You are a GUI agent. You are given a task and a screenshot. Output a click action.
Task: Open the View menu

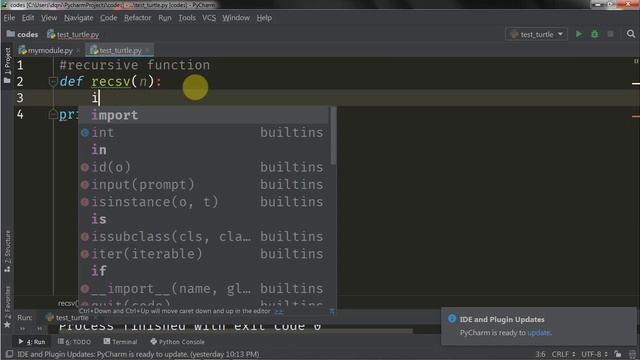point(49,18)
